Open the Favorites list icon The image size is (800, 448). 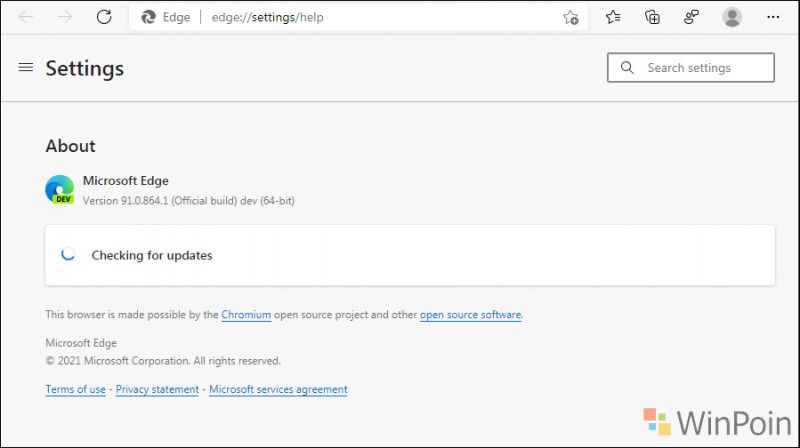(613, 17)
